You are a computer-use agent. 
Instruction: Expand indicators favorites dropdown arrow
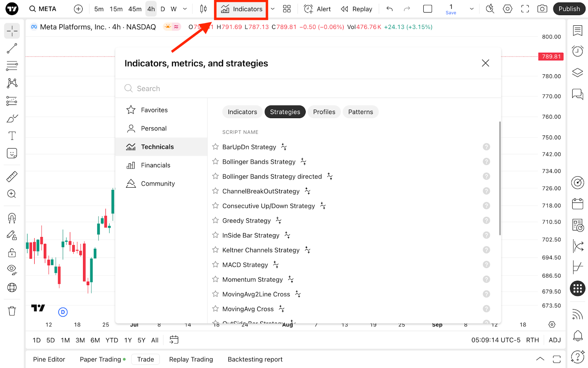[x=273, y=9]
